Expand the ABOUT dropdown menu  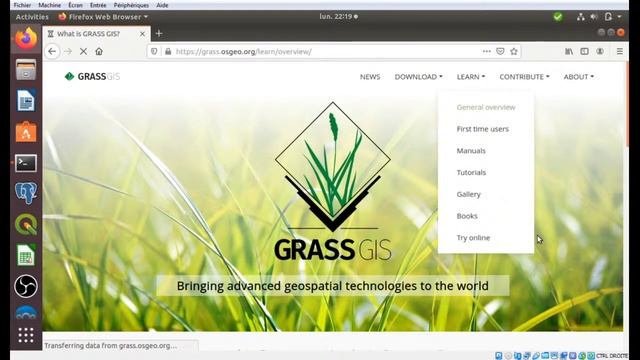pos(578,77)
